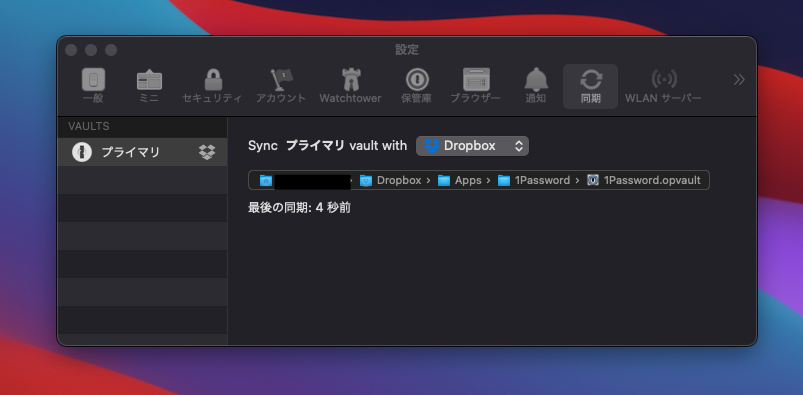This screenshot has width=803, height=395.
Task: Open the アカウント flag icon tab
Action: pyautogui.click(x=281, y=86)
